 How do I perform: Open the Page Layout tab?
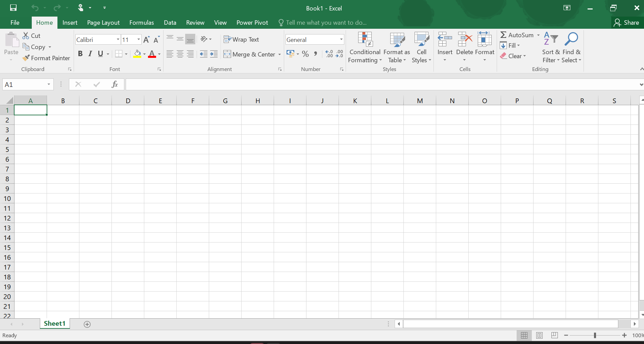tap(103, 23)
